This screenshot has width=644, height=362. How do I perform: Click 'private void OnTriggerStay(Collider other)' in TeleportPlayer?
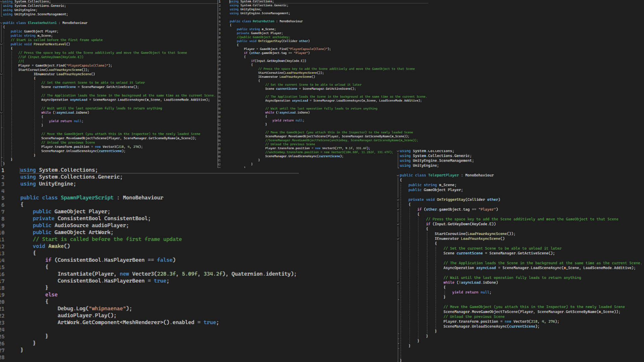(454, 200)
